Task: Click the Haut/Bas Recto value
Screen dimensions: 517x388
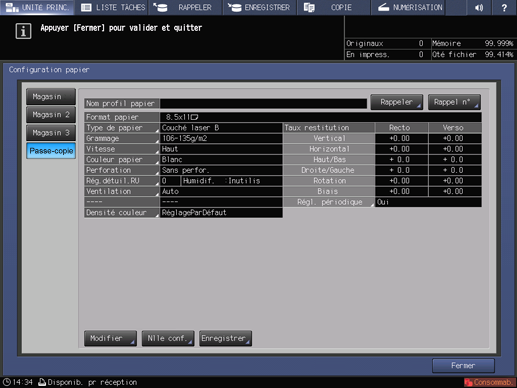Action: (401, 160)
